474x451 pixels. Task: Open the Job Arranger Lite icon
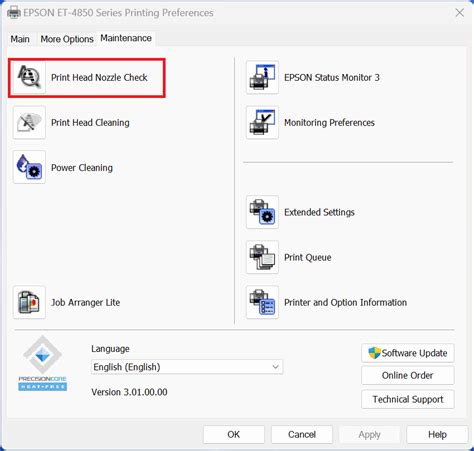tap(29, 302)
